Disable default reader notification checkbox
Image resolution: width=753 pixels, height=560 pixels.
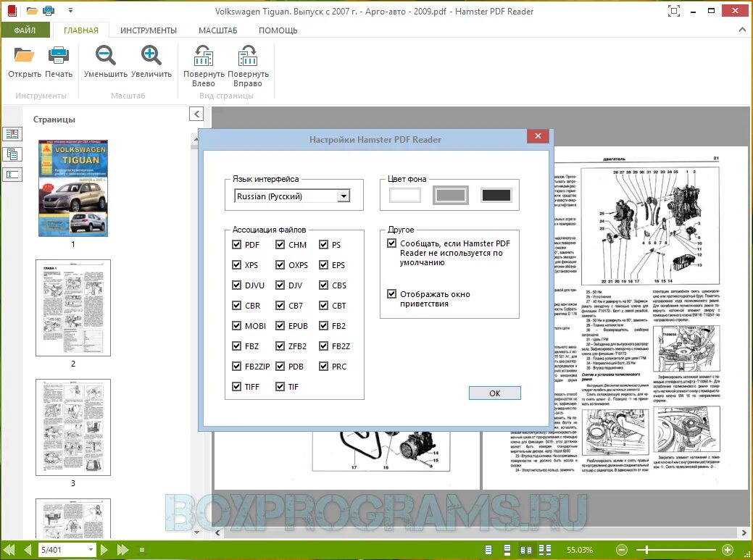(x=392, y=243)
